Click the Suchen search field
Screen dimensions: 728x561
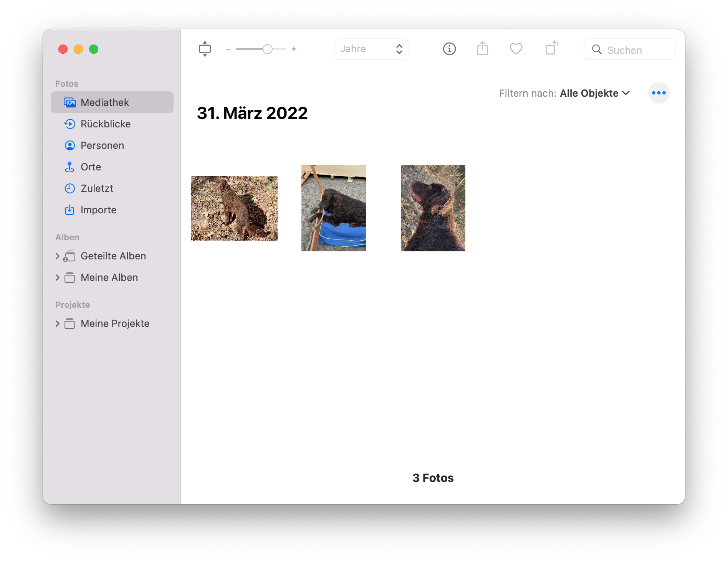pos(629,49)
